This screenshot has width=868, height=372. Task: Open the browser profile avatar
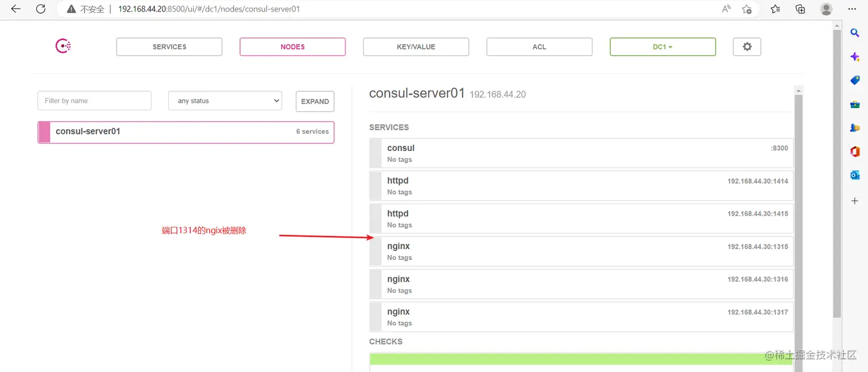(x=826, y=9)
